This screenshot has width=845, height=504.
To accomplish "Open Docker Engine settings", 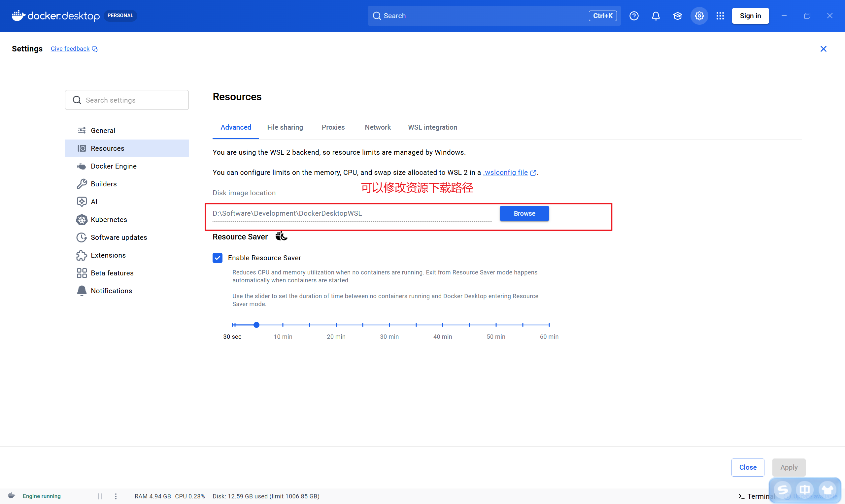I will point(127,166).
